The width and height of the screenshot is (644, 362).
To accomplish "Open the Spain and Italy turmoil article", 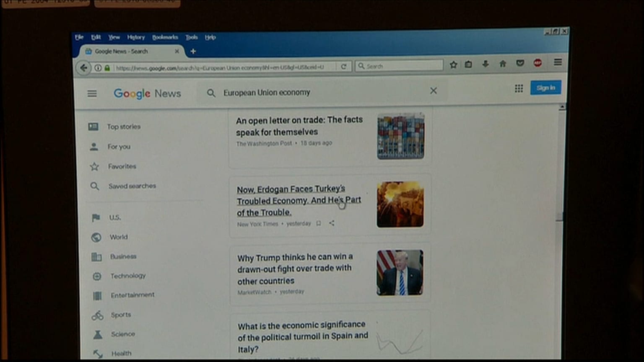I will pyautogui.click(x=303, y=337).
